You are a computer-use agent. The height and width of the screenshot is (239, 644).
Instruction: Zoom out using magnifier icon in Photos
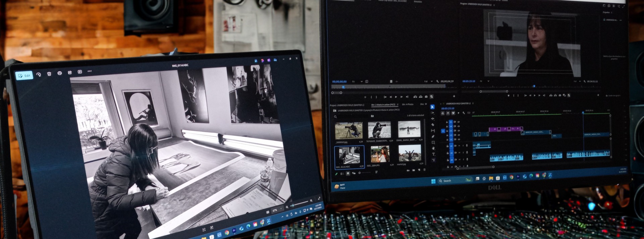287,207
